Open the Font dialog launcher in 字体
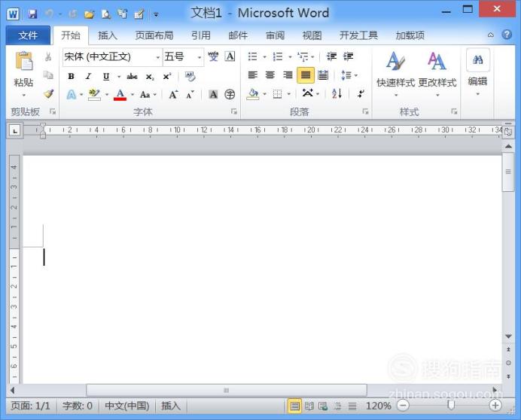 [234, 111]
